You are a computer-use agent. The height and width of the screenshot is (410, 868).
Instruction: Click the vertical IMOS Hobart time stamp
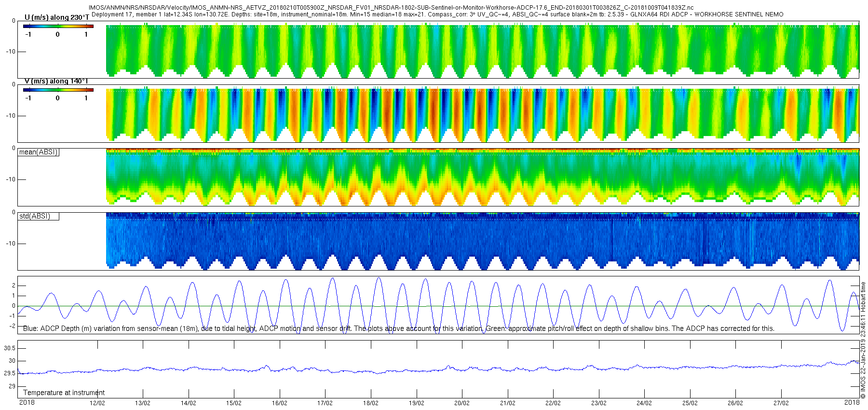(863, 341)
